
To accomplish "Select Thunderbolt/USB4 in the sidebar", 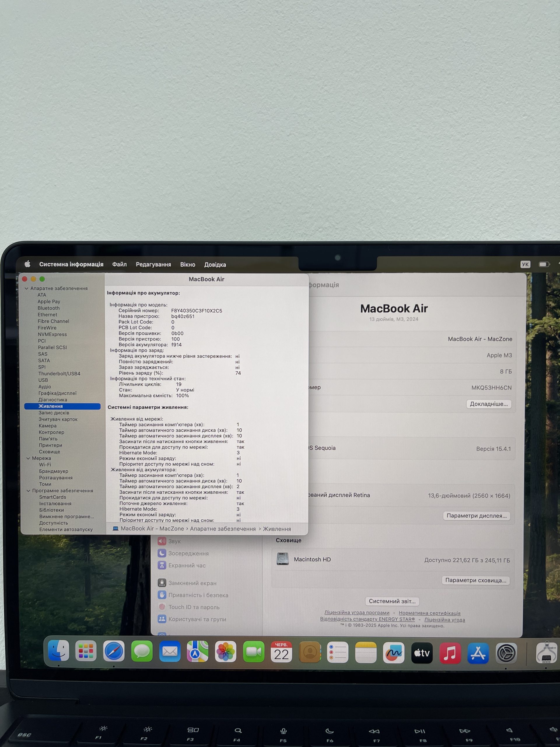I will pyautogui.click(x=59, y=373).
